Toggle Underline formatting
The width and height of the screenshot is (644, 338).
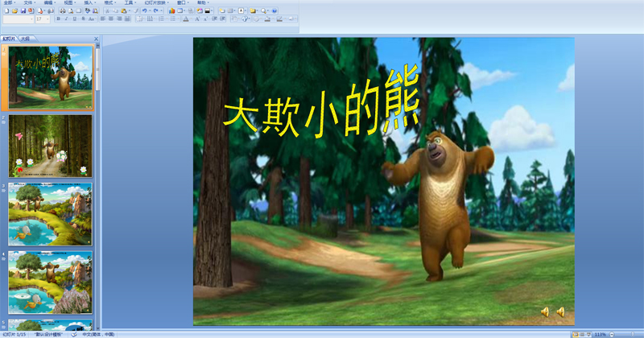coord(74,19)
